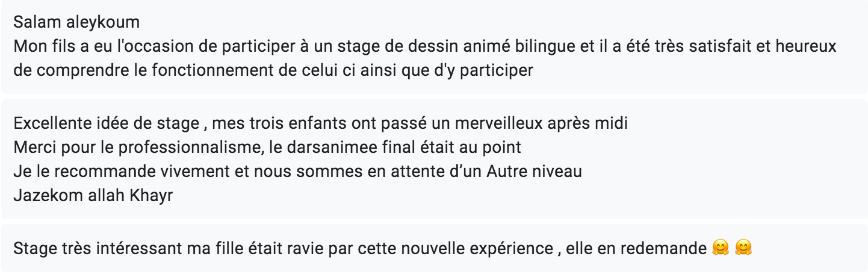Click the 'Jazekom allah Khayr' text
Image resolution: width=868 pixels, height=277 pixels.
tap(93, 196)
